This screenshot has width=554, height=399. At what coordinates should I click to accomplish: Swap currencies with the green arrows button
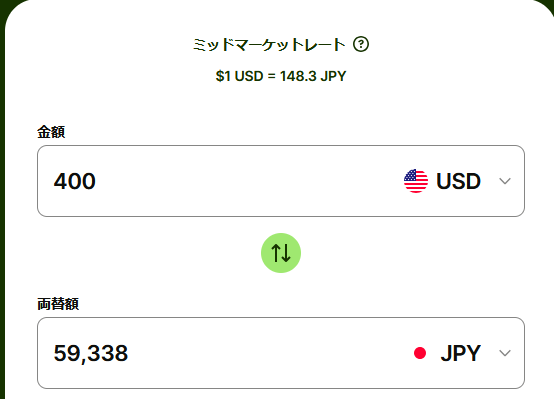pyautogui.click(x=281, y=253)
